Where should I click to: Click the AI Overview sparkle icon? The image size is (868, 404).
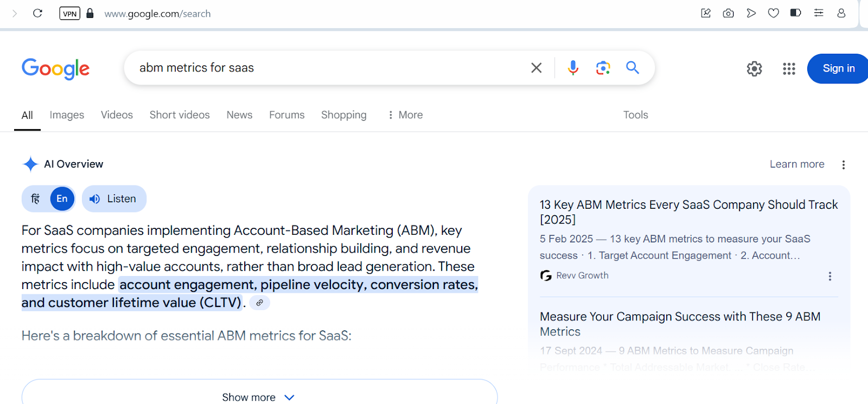[x=30, y=164]
